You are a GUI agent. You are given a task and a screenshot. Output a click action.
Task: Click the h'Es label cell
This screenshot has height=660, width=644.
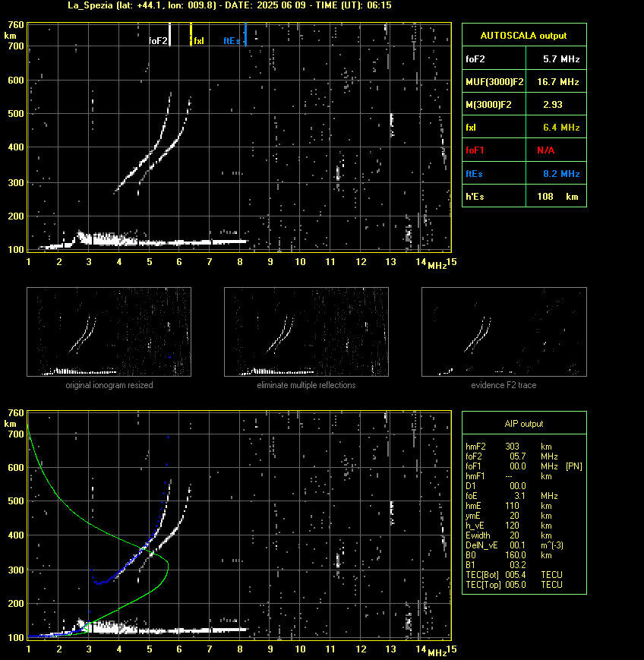pos(494,197)
